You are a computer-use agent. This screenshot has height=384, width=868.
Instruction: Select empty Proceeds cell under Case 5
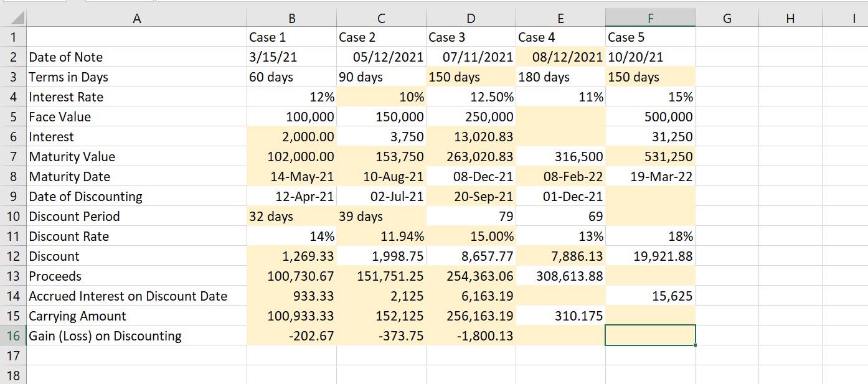(x=650, y=276)
